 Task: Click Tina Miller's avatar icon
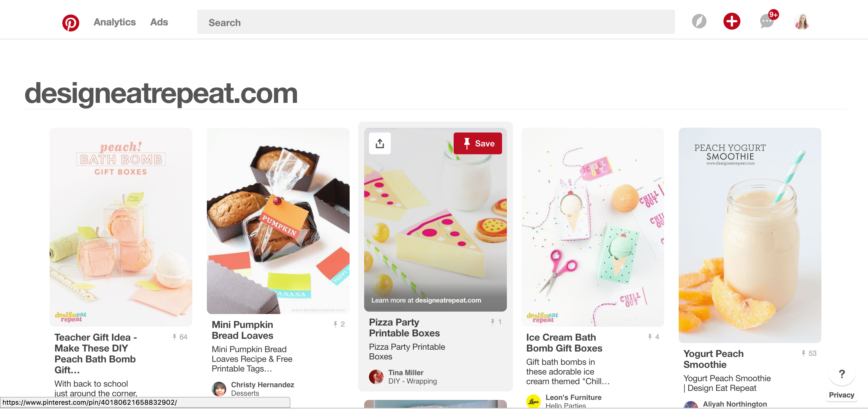click(x=376, y=377)
